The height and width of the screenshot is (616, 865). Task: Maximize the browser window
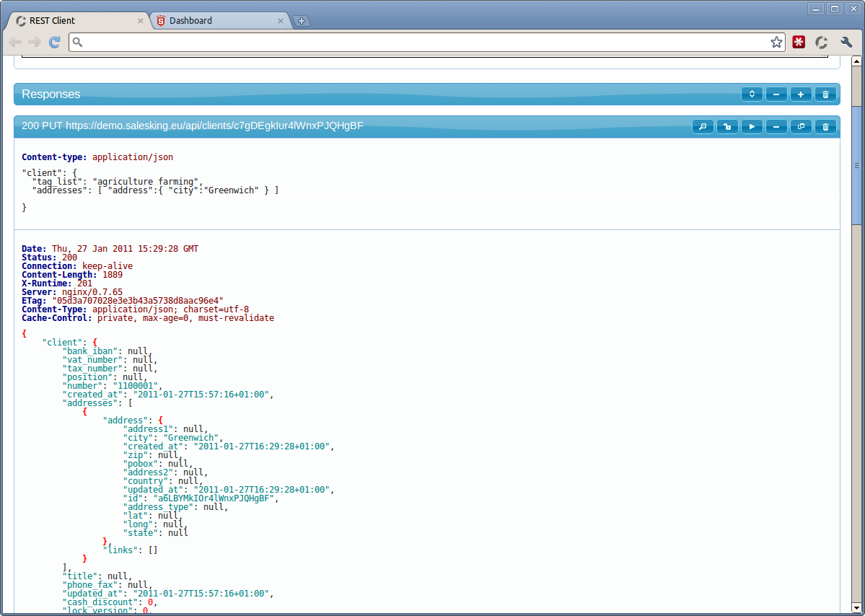point(835,8)
